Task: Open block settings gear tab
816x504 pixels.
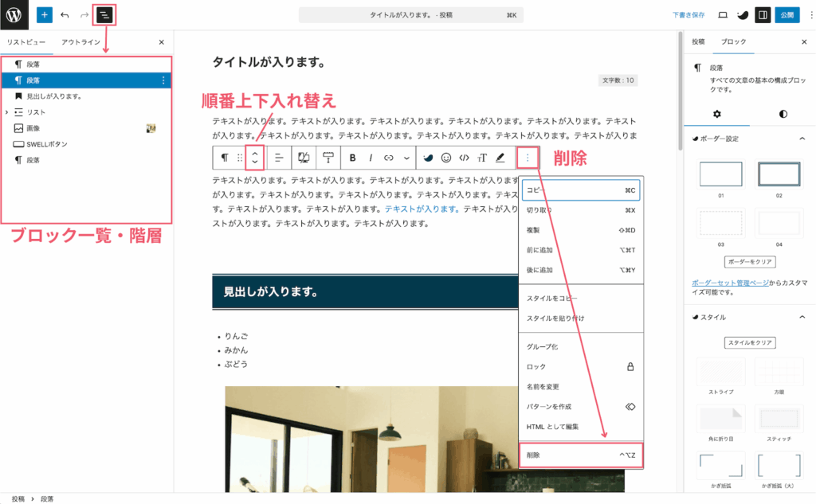Action: tap(716, 114)
